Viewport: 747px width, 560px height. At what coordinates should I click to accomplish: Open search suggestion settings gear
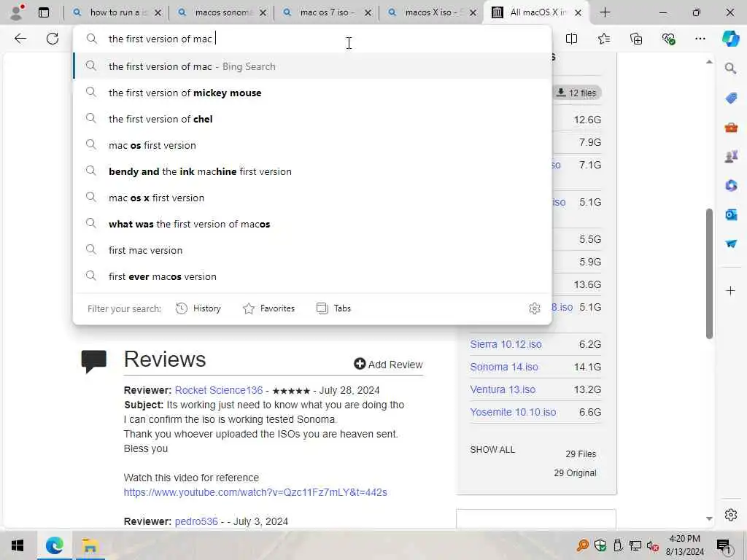coord(535,308)
